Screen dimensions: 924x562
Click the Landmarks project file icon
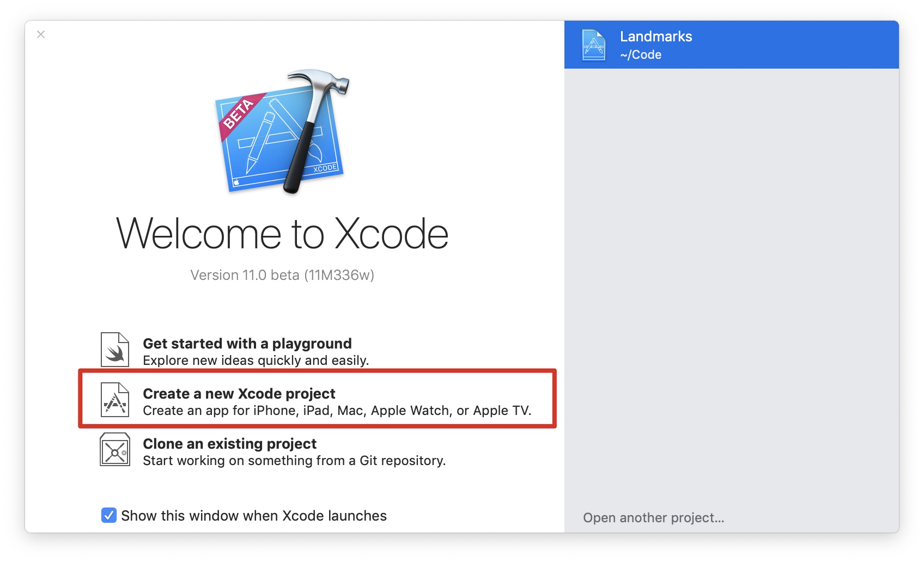pos(594,45)
